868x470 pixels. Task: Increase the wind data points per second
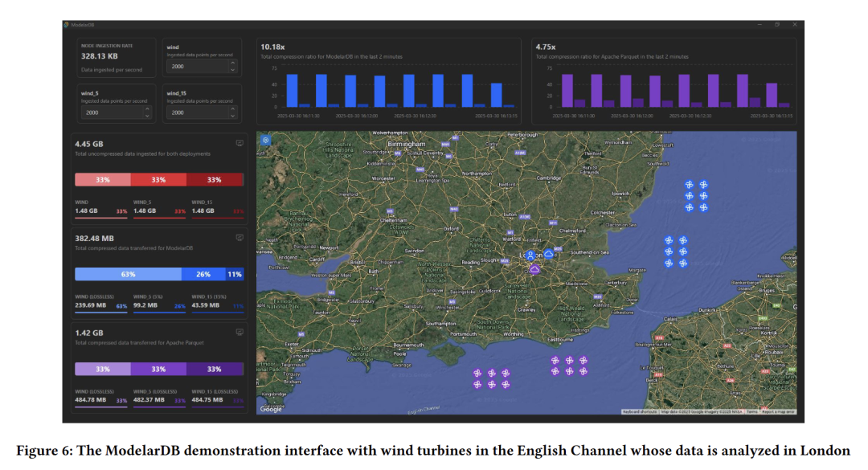232,63
